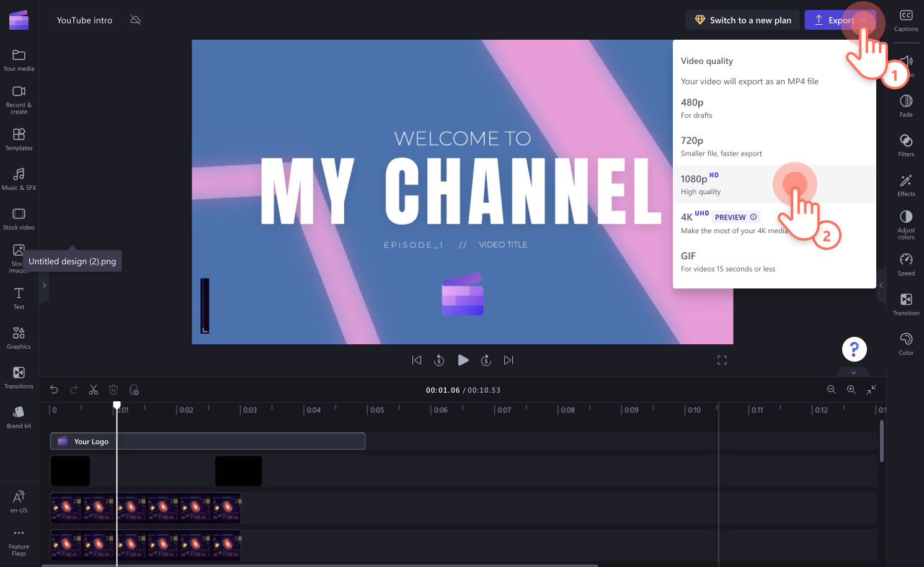924x567 pixels.
Task: Click Switch to a new plan
Action: (742, 19)
